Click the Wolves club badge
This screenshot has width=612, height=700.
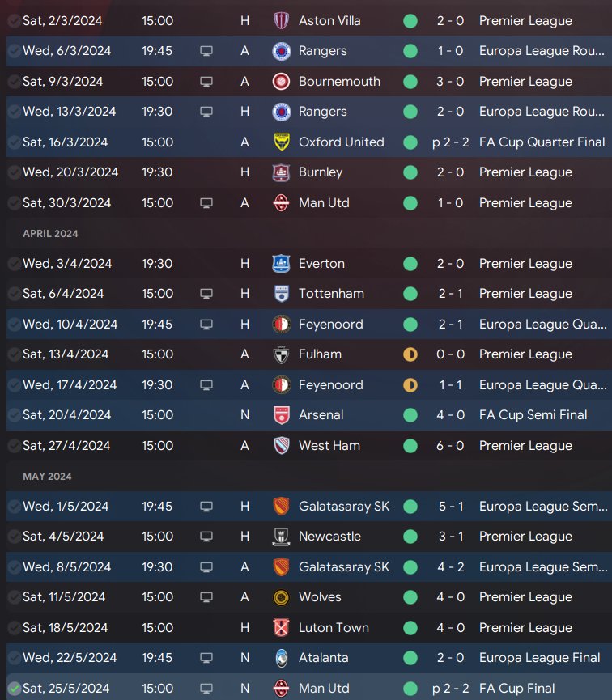(x=281, y=597)
